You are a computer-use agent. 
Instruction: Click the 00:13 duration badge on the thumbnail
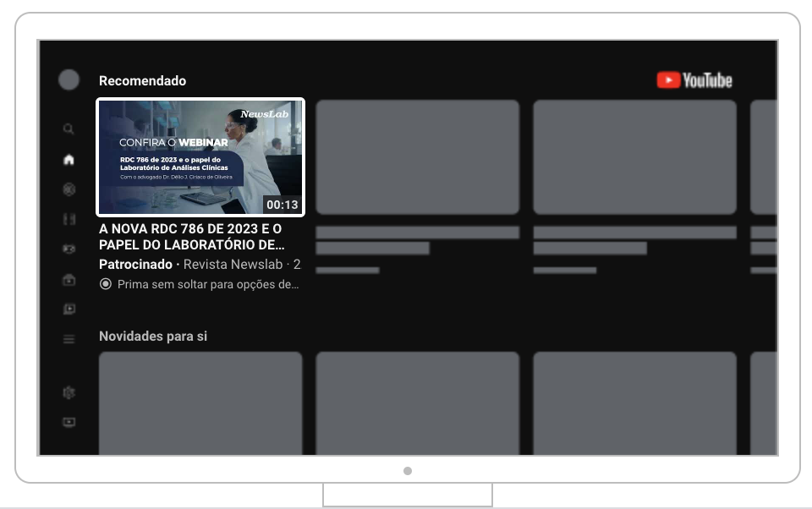point(282,205)
